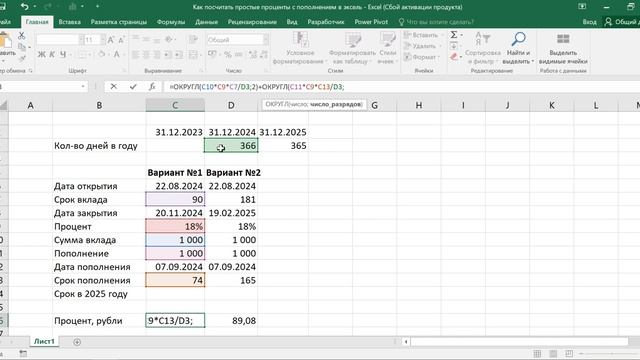Click the Sort and Filter icon
This screenshot has height=360, width=640.
coord(482,39)
